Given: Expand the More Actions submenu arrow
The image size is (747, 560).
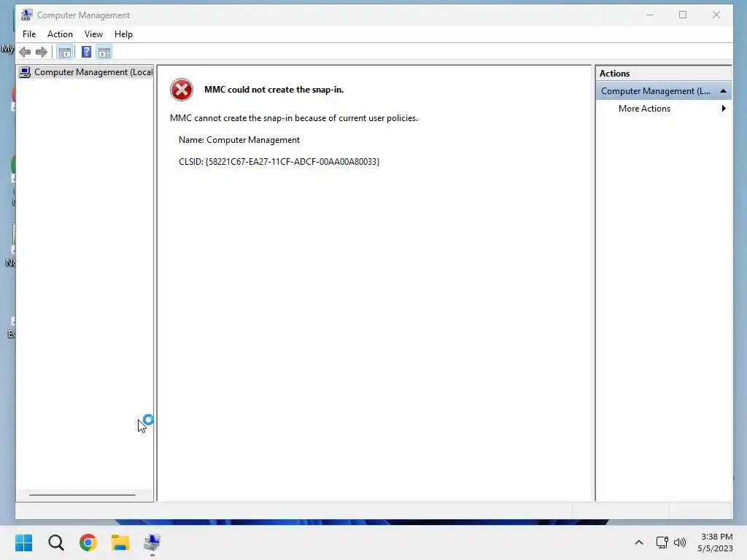Looking at the screenshot, I should (x=724, y=109).
